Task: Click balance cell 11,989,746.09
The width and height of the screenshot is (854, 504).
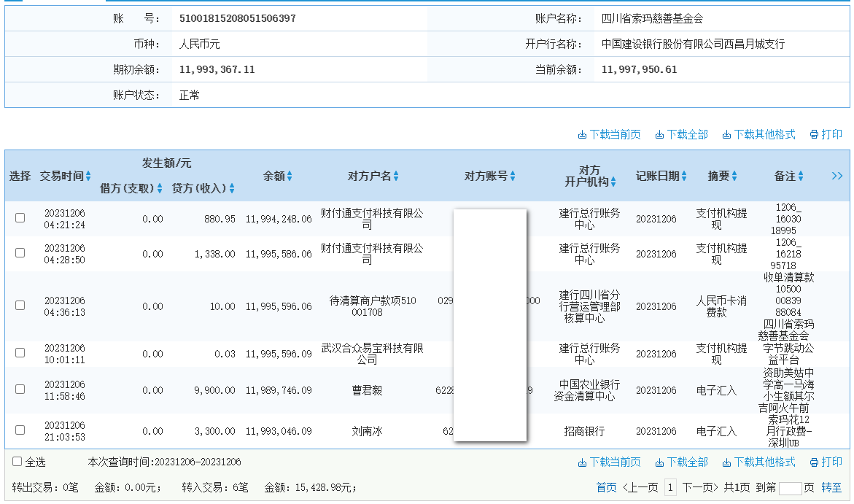Action: coord(279,391)
